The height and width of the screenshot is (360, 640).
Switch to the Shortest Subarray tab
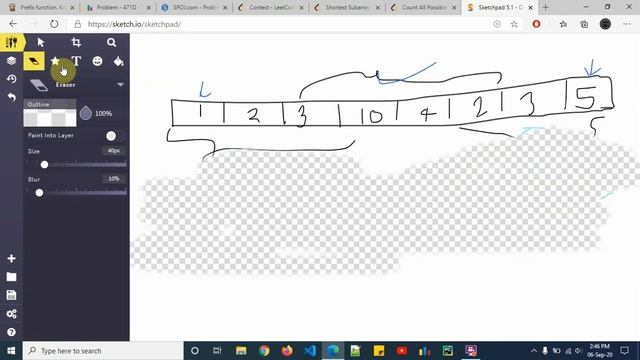(x=348, y=7)
